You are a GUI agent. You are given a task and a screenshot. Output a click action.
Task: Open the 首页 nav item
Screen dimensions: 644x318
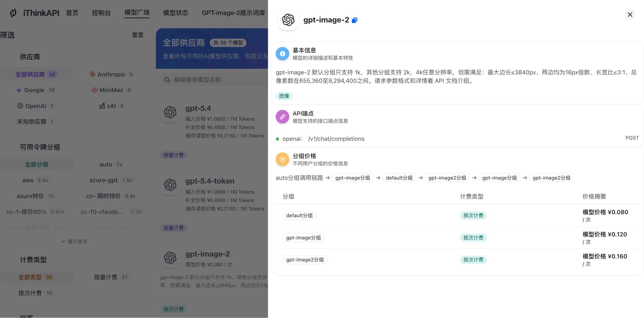point(72,13)
